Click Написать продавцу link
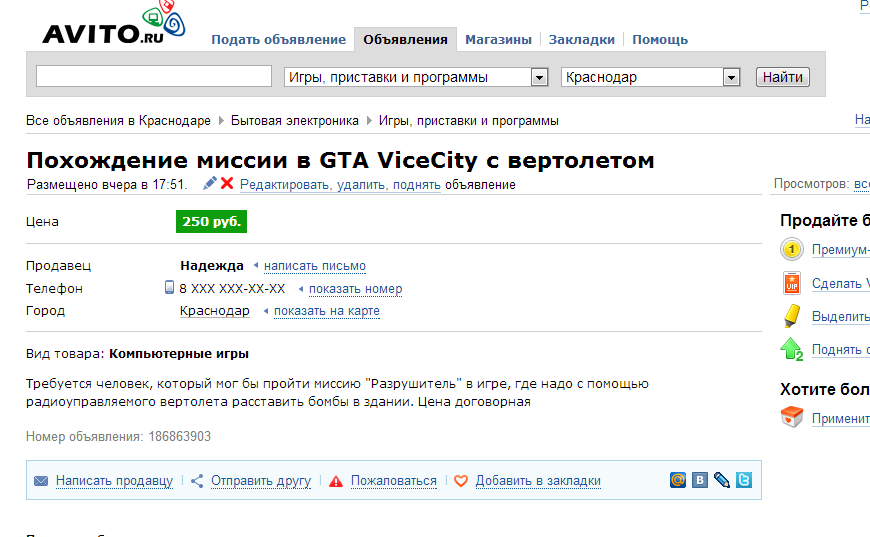Screen dimensions: 870x537 click(x=114, y=481)
